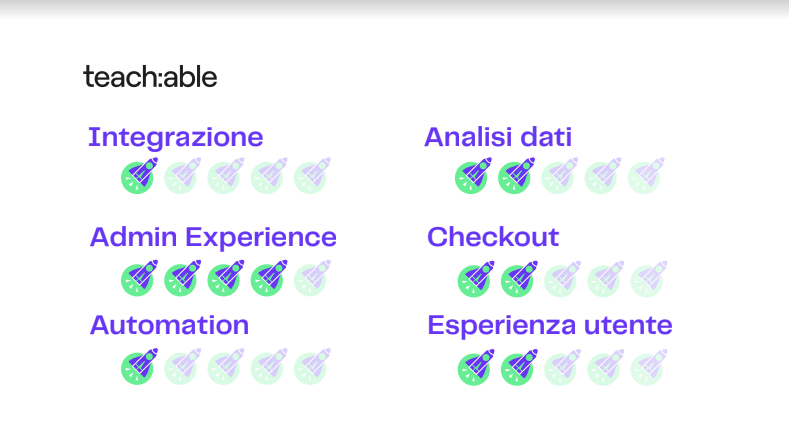Click the fifth rocket under Checkout
Screen dimensions: 789x444
647,279
